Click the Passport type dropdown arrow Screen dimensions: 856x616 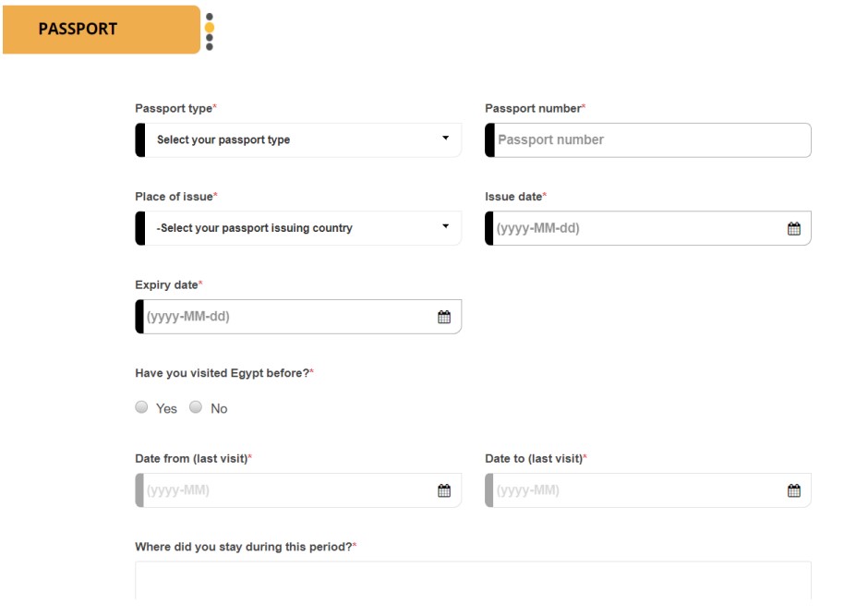tap(445, 139)
